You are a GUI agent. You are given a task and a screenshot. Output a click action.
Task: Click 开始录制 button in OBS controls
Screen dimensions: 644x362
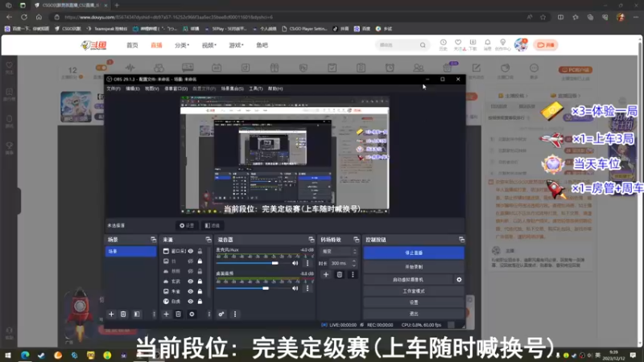pyautogui.click(x=414, y=267)
